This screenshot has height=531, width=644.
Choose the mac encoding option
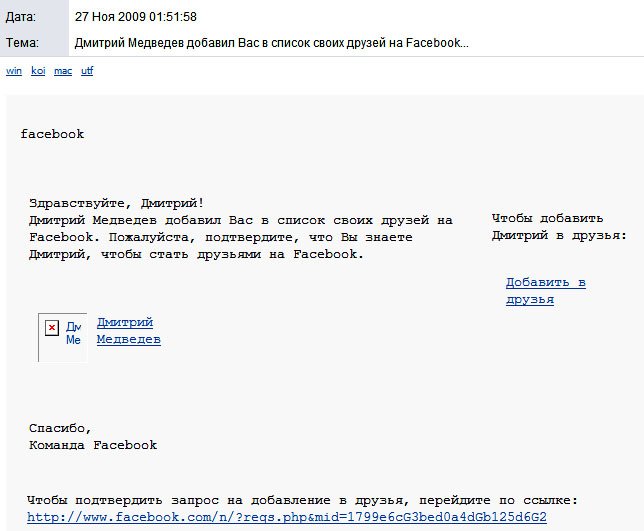click(63, 71)
